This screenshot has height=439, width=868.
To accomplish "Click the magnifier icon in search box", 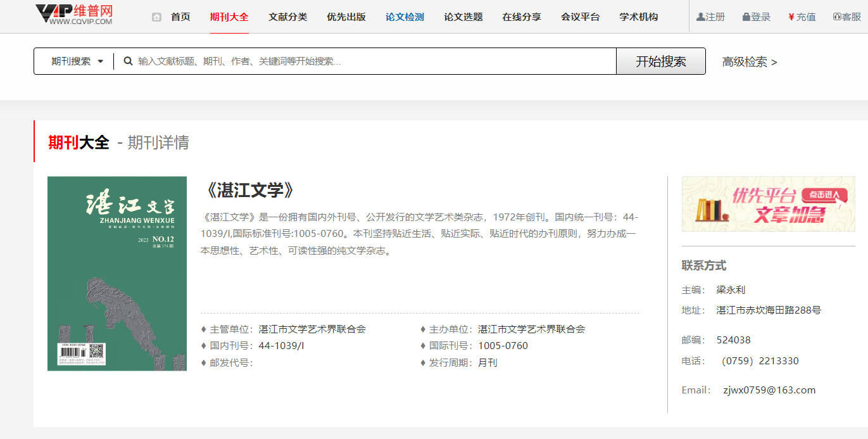I will point(128,61).
